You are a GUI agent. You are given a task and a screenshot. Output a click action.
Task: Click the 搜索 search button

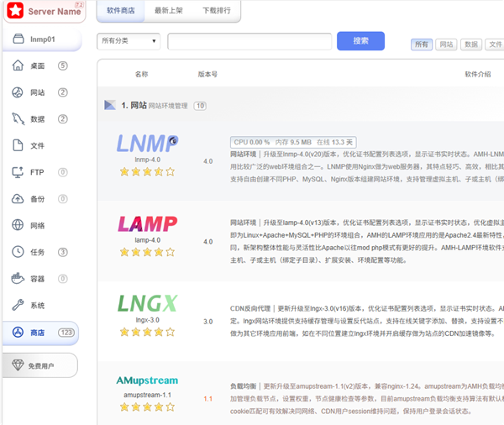pyautogui.click(x=360, y=41)
